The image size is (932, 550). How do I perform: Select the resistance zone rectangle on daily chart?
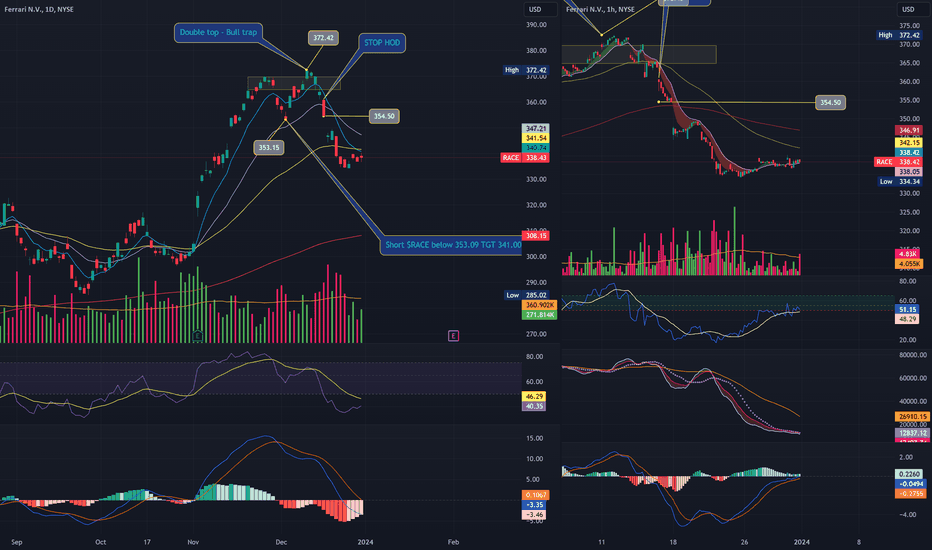[294, 83]
